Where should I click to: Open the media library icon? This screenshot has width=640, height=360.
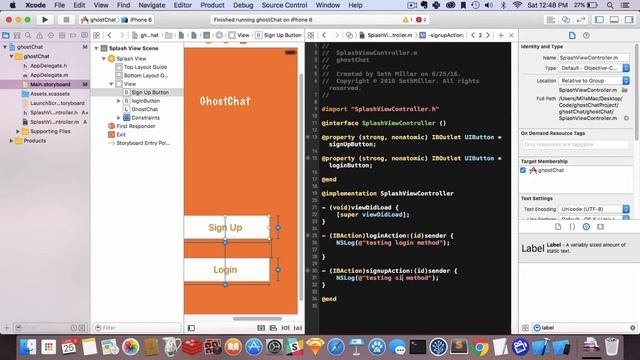600,227
